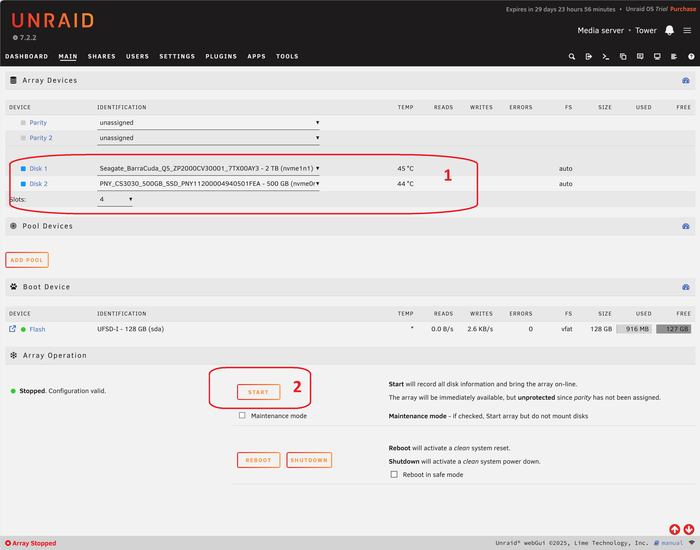The width and height of the screenshot is (700, 550).
Task: Switch to the Shares tab
Action: tap(101, 57)
